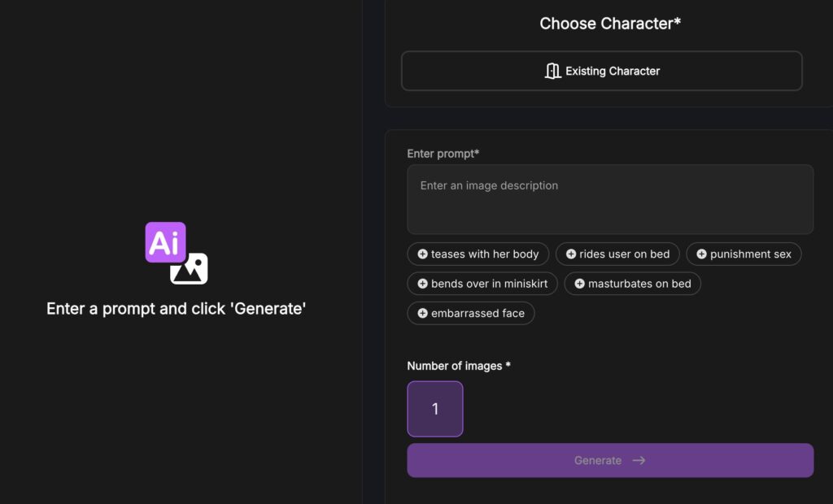Click plus icon beside 'rides user on bed'
This screenshot has width=833, height=504.
571,254
